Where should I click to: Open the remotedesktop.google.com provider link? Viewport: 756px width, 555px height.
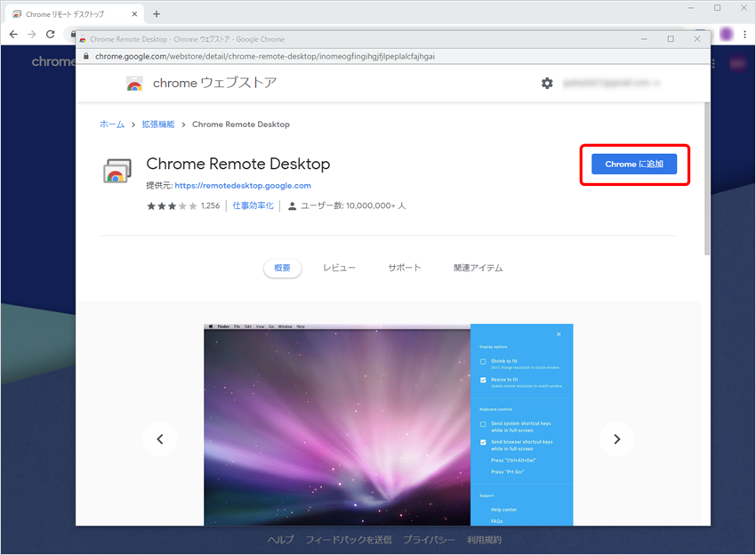[243, 186]
